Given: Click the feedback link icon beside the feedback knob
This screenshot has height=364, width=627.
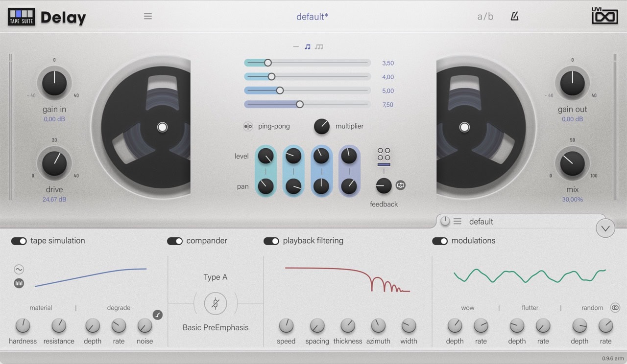Looking at the screenshot, I should (400, 185).
